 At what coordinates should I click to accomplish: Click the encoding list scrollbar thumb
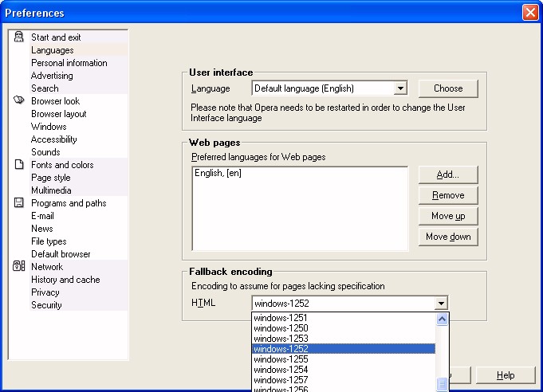click(x=442, y=384)
